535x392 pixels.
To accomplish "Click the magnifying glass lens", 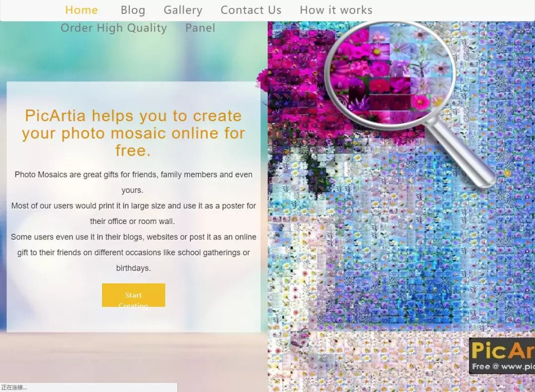I will pyautogui.click(x=390, y=75).
